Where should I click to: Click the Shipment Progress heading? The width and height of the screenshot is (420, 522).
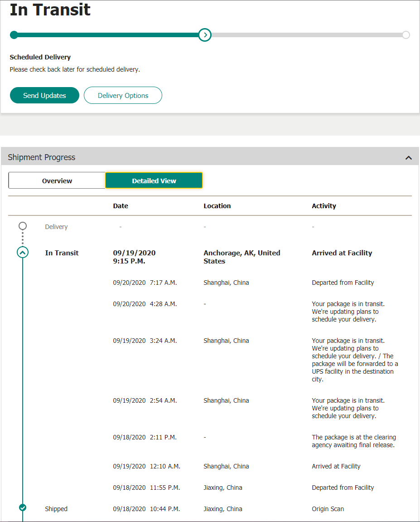(42, 157)
